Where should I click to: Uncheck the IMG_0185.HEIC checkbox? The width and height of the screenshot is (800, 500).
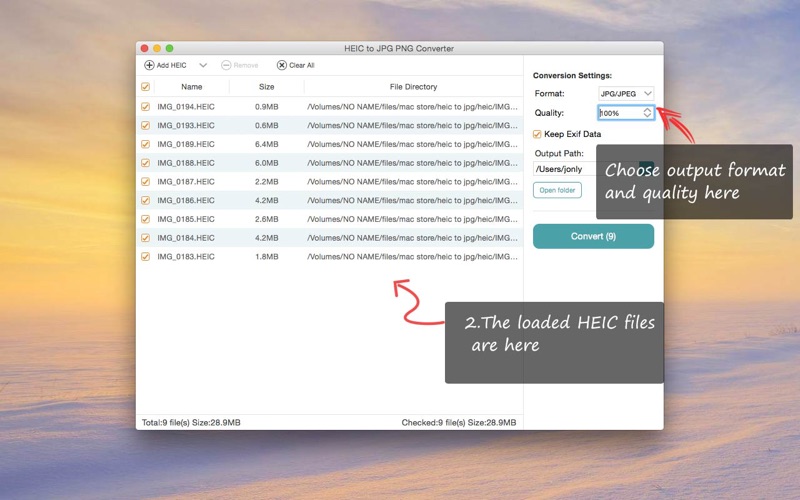[145, 219]
